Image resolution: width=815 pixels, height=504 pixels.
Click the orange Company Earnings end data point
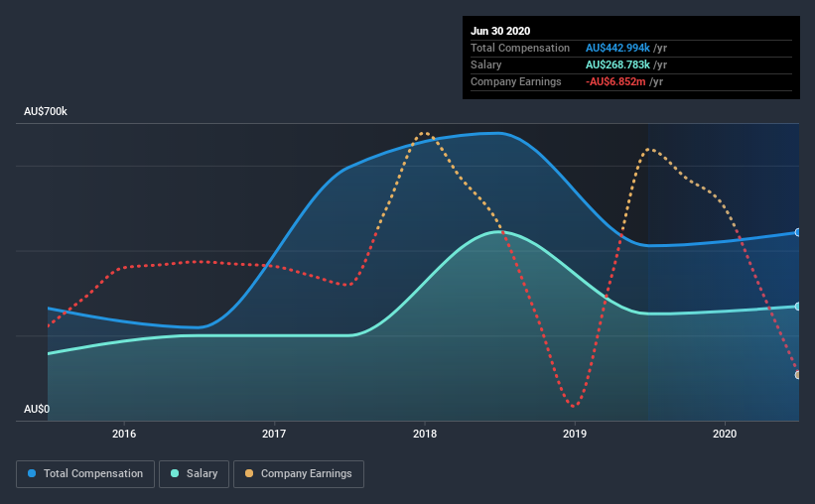[797, 375]
